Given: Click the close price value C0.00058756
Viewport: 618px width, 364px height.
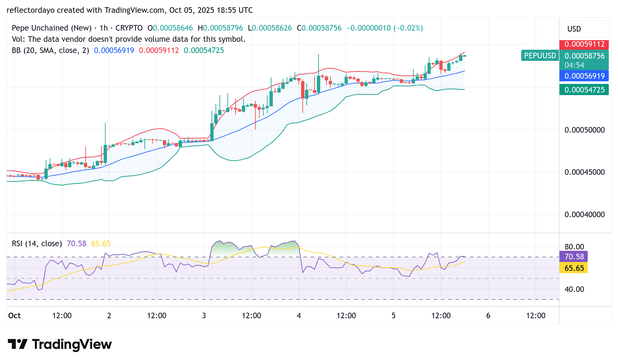Looking at the screenshot, I should point(319,28).
